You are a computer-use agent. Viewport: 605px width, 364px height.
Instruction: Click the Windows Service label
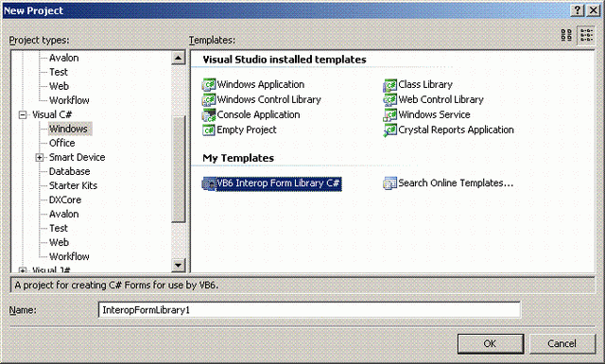coord(435,114)
